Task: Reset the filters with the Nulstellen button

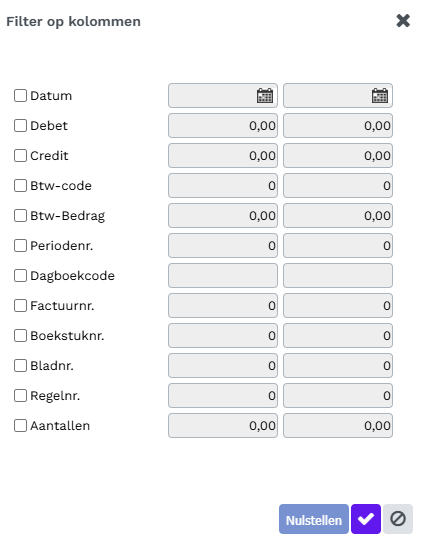Action: (314, 519)
